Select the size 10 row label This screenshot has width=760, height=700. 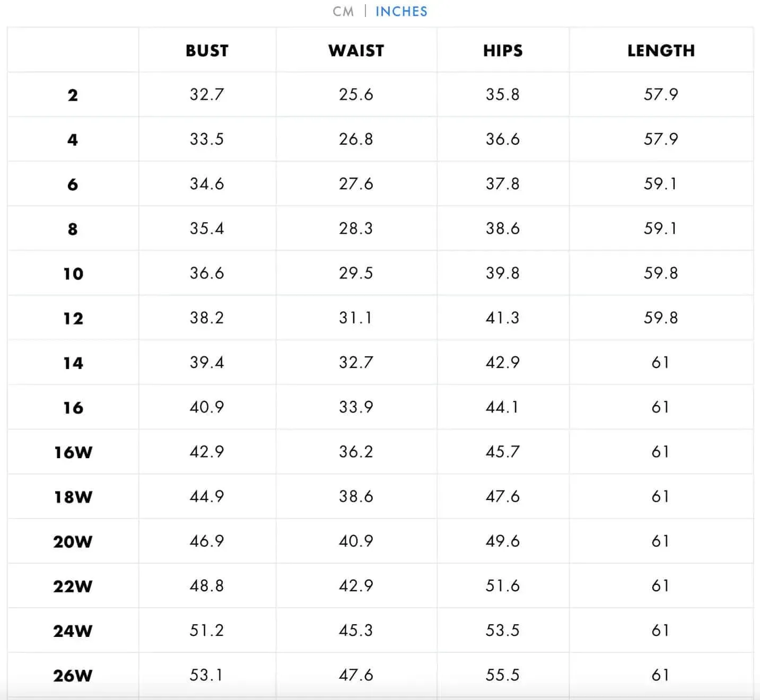point(73,274)
